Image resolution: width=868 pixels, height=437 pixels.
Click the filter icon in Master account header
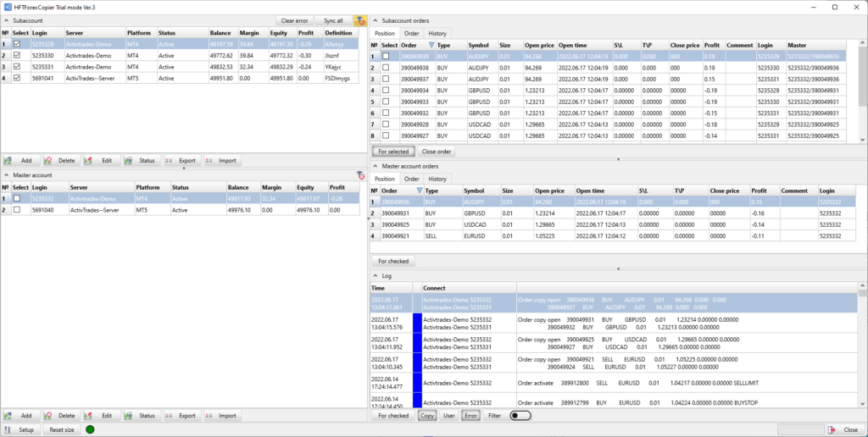pos(360,175)
